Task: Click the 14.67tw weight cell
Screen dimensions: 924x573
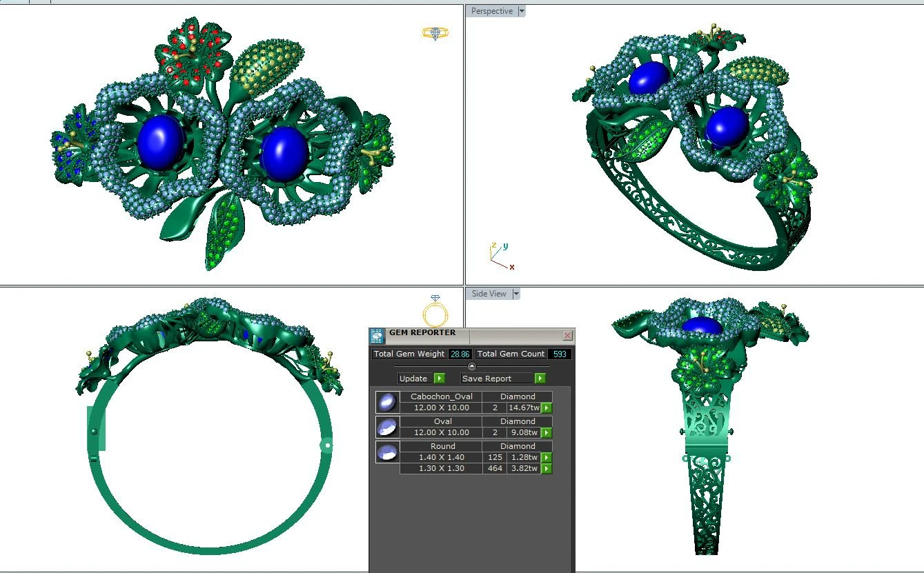Action: click(524, 408)
